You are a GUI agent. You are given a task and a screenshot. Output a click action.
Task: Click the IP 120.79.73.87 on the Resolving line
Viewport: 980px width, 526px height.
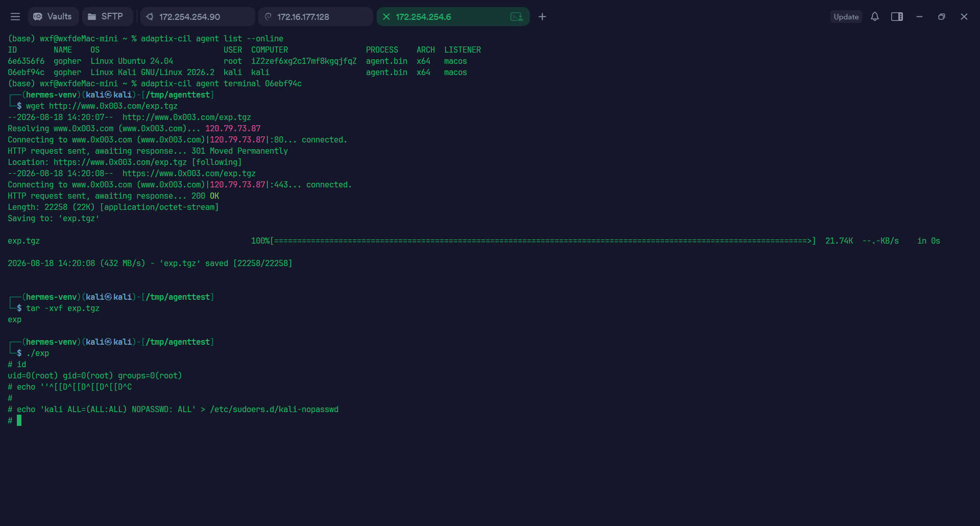233,129
